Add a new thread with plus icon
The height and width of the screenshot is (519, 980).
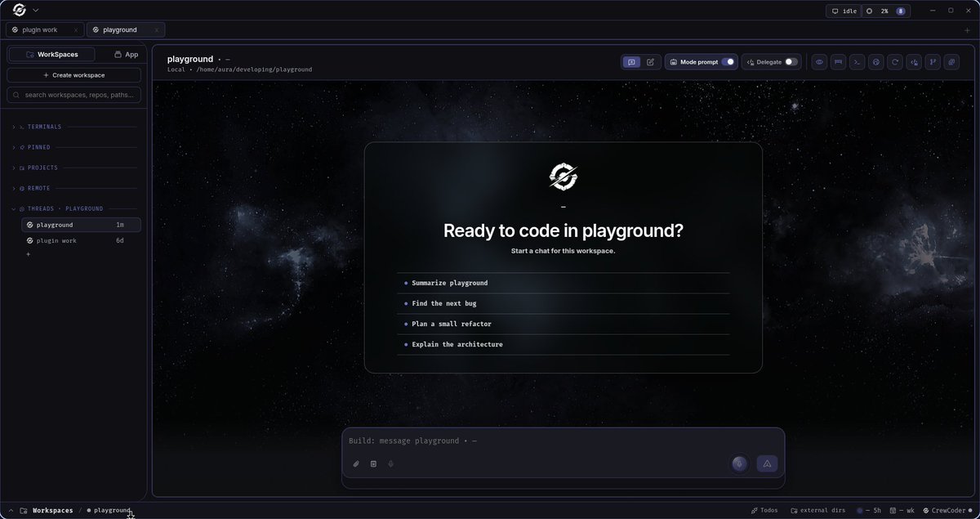coord(29,254)
